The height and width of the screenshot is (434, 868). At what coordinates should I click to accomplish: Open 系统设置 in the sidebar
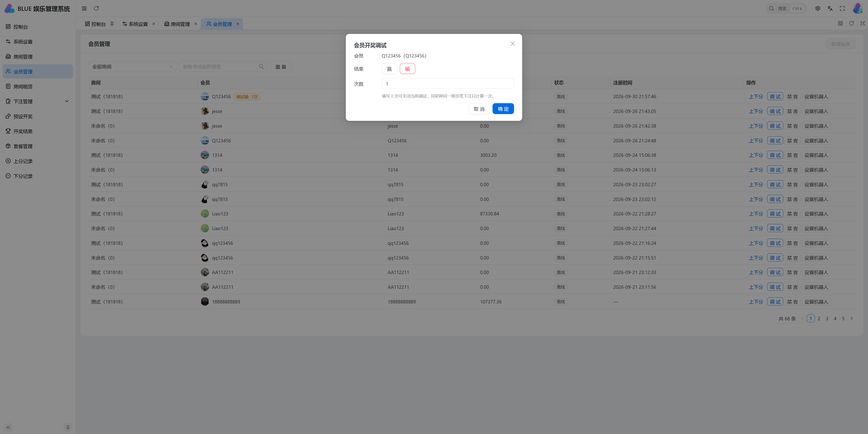[38, 42]
